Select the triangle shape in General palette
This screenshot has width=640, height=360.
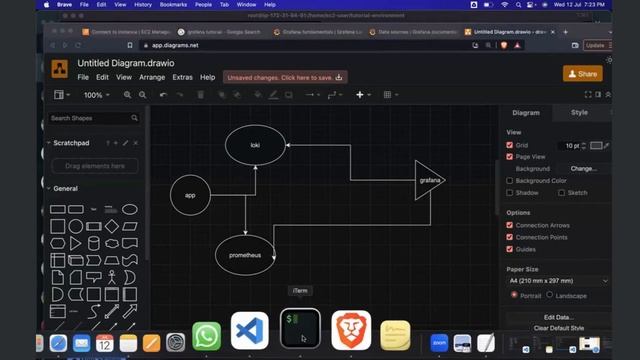(76, 243)
